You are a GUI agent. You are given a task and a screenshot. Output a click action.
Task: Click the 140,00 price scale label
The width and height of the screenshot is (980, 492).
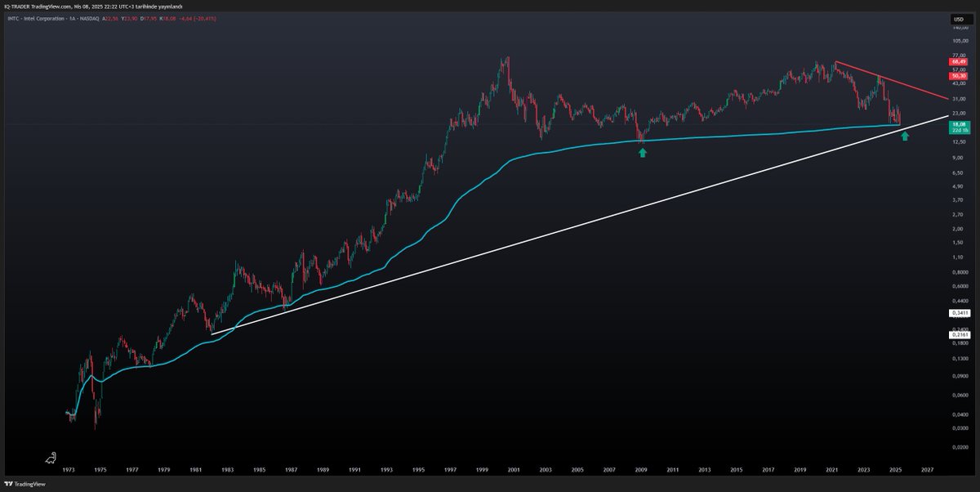959,27
